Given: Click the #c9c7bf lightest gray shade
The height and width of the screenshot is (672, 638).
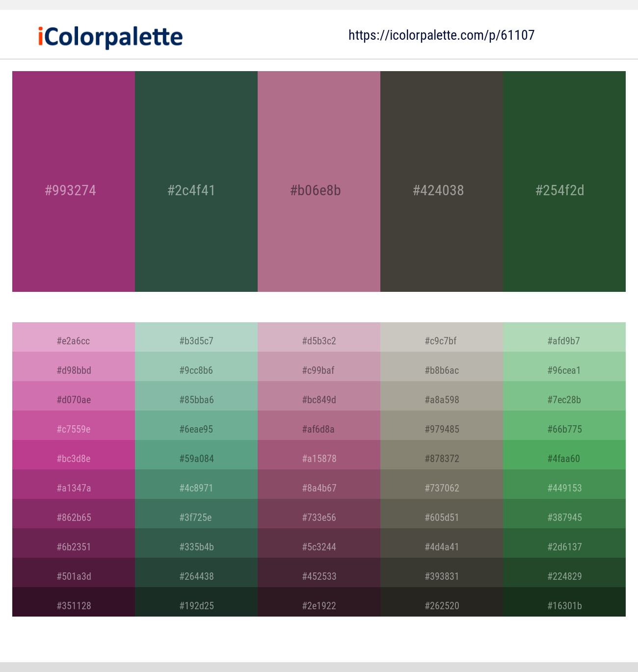Looking at the screenshot, I should point(442,340).
